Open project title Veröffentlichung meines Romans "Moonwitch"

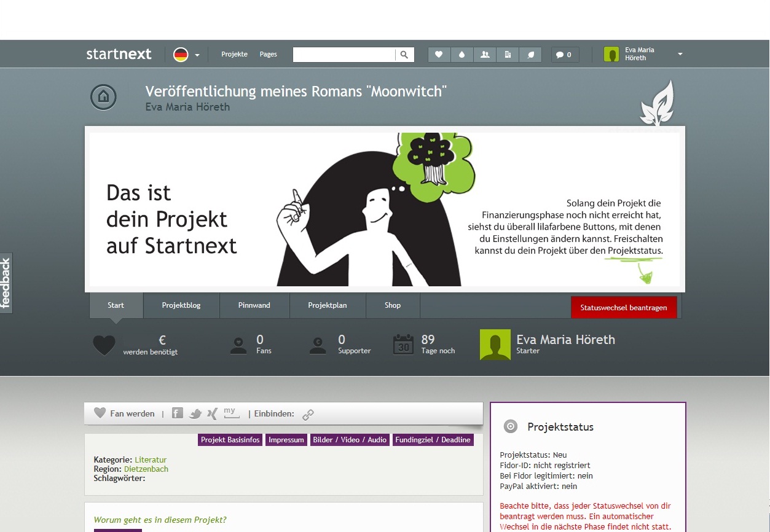tap(296, 92)
